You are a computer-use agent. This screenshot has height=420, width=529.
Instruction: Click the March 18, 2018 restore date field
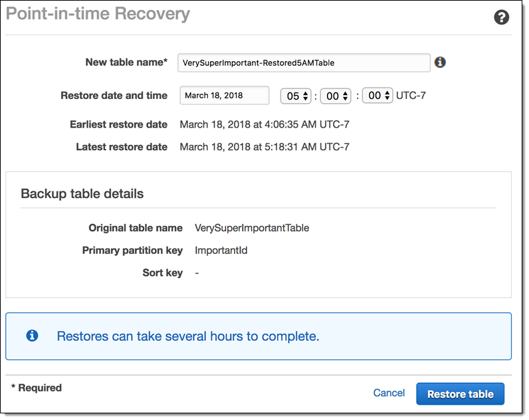[224, 96]
